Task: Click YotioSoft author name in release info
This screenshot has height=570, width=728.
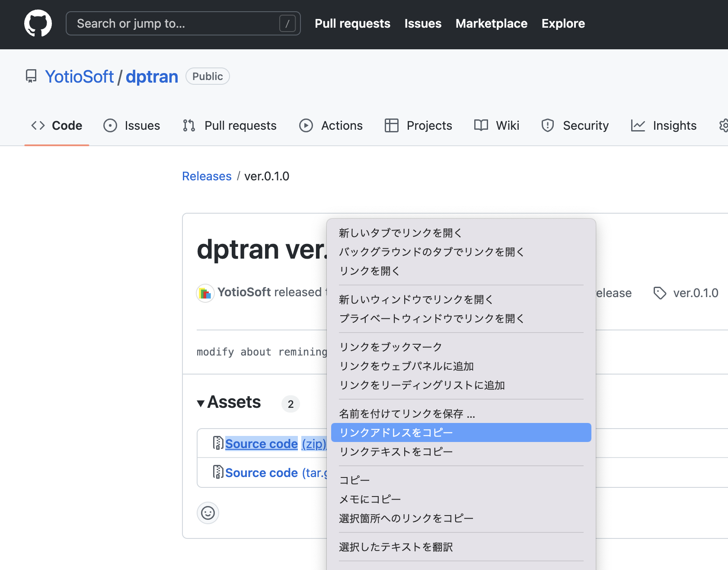Action: pos(244,292)
